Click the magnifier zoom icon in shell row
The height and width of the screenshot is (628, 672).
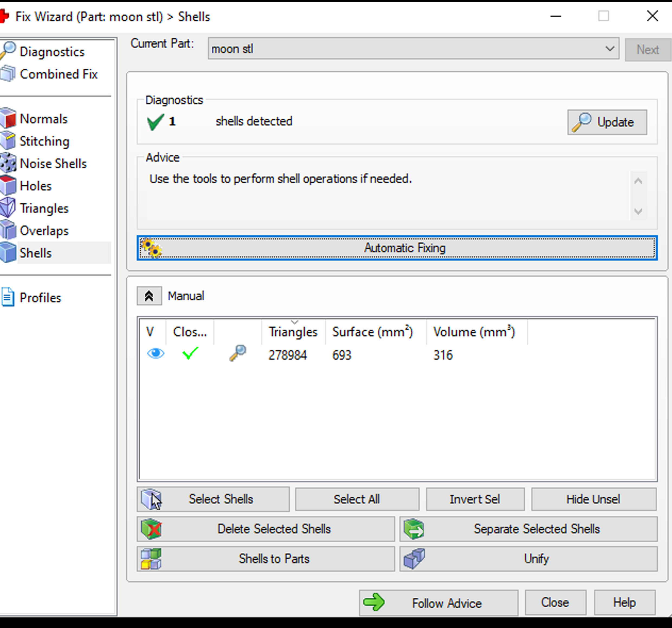pos(238,353)
